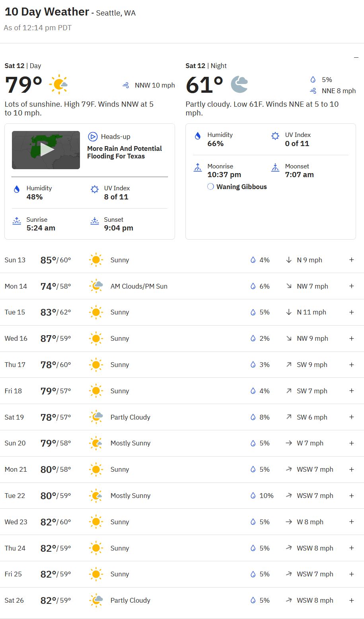Click the UV Index 8 of 11 icon

[x=94, y=189]
